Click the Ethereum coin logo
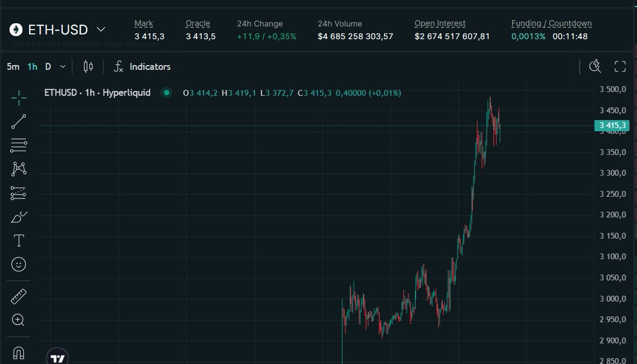637x364 pixels. (16, 30)
